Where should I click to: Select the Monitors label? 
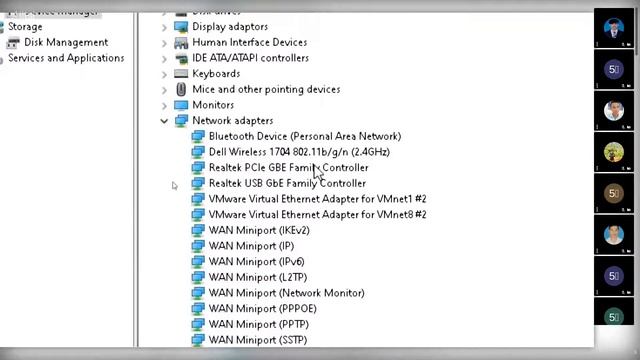pyautogui.click(x=213, y=105)
